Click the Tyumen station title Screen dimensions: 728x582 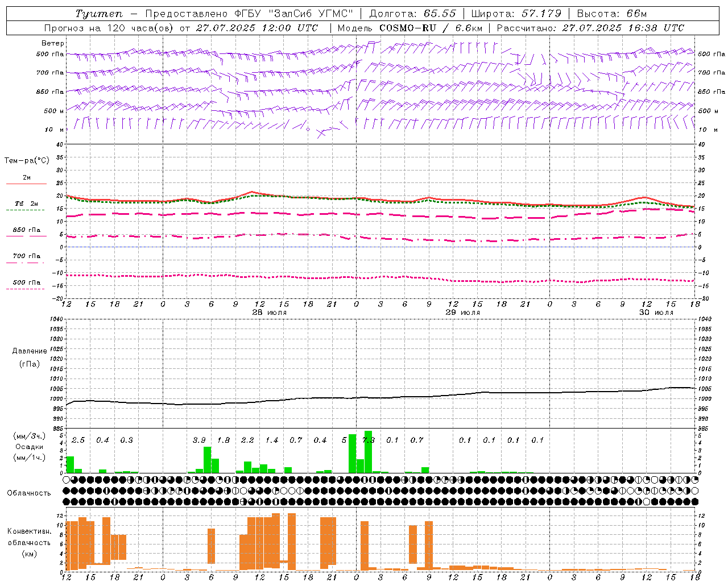[x=98, y=14]
